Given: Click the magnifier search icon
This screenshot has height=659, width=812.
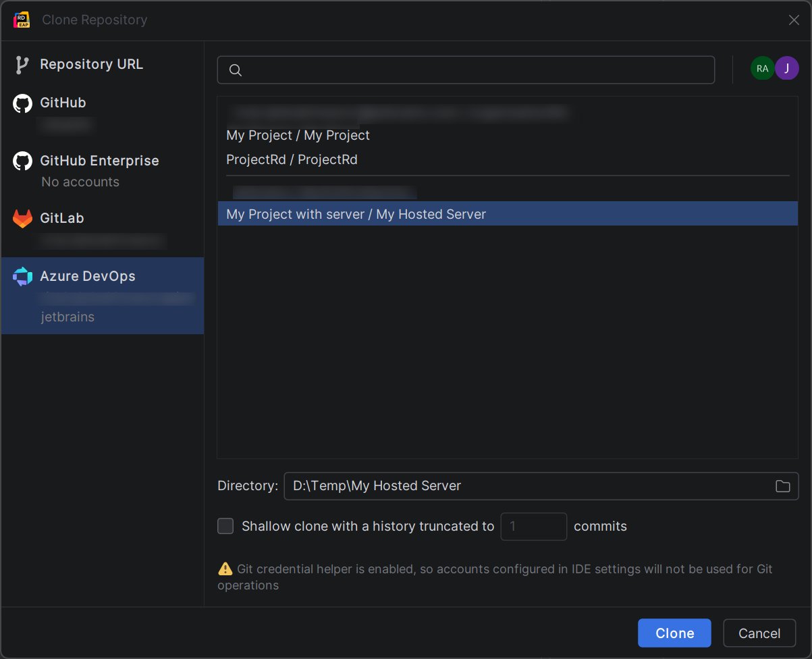Looking at the screenshot, I should (x=236, y=70).
